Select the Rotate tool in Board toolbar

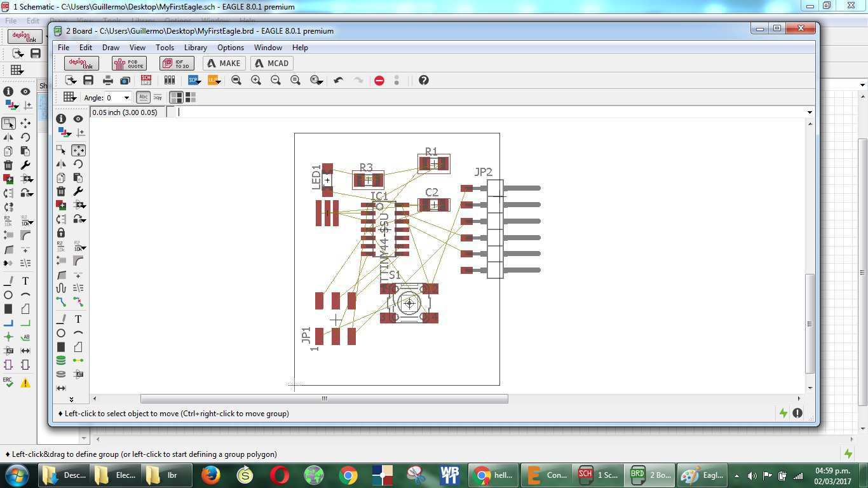tap(78, 164)
